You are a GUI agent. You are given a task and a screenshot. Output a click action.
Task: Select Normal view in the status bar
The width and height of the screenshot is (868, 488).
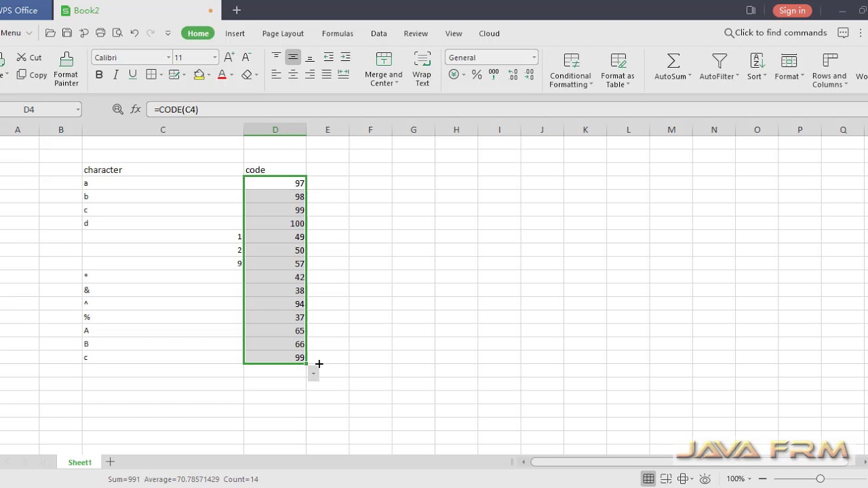point(648,479)
